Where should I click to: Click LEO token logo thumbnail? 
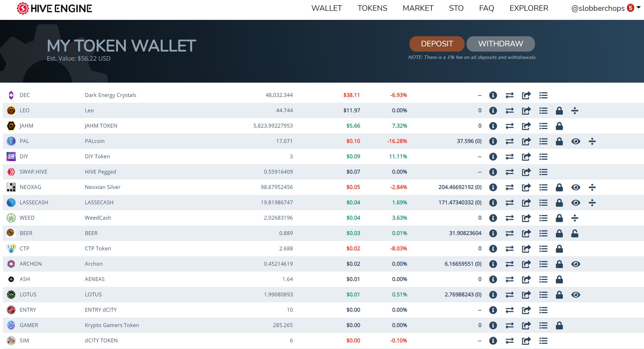coord(11,111)
